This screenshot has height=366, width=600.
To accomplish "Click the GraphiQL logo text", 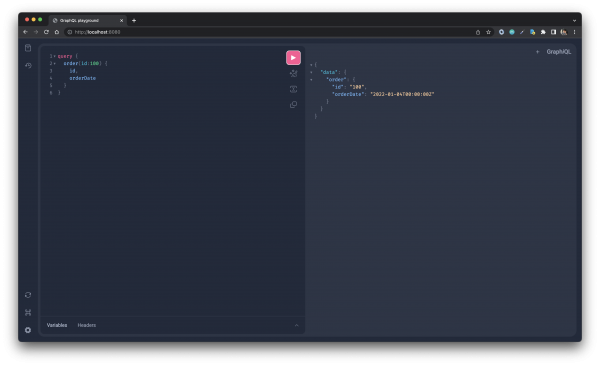I will coord(558,52).
